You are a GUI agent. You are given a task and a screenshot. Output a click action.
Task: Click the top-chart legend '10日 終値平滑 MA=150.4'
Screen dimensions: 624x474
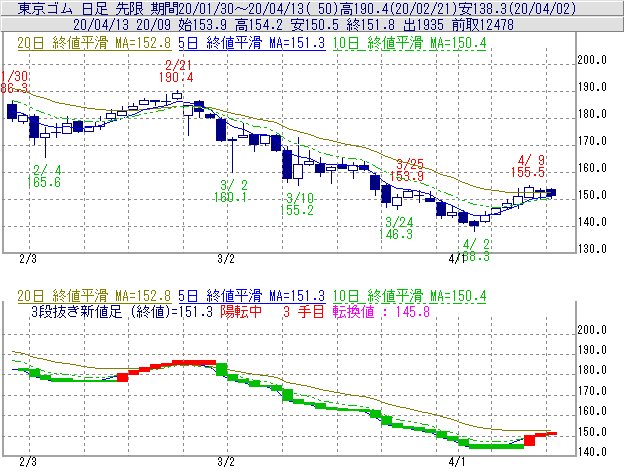click(410, 43)
